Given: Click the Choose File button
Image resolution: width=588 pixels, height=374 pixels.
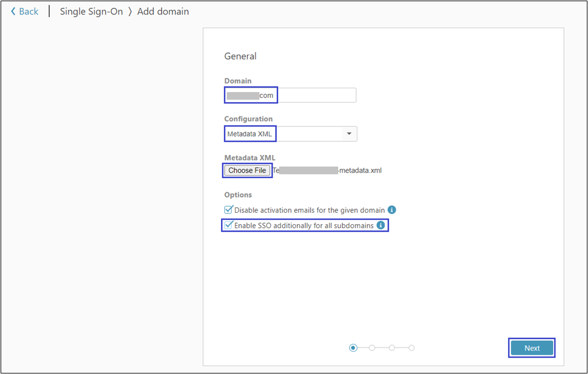Looking at the screenshot, I should [247, 171].
